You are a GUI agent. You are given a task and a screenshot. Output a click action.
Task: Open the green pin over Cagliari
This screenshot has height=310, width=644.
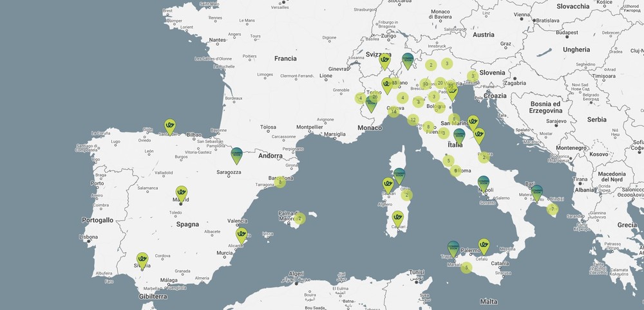(398, 217)
